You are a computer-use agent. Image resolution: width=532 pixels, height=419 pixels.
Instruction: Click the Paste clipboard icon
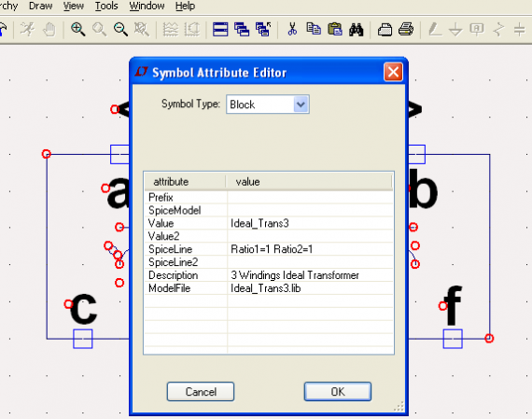coord(335,29)
